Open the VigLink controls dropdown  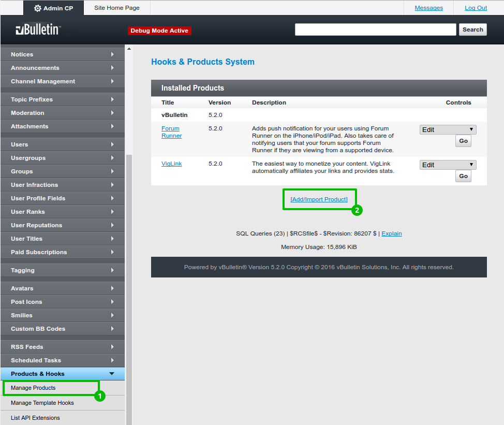click(448, 165)
